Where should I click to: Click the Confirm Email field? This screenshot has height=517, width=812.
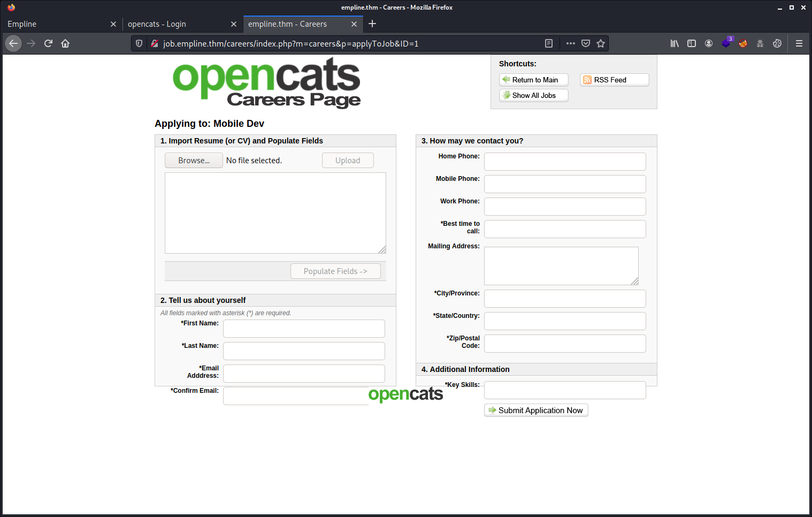296,396
